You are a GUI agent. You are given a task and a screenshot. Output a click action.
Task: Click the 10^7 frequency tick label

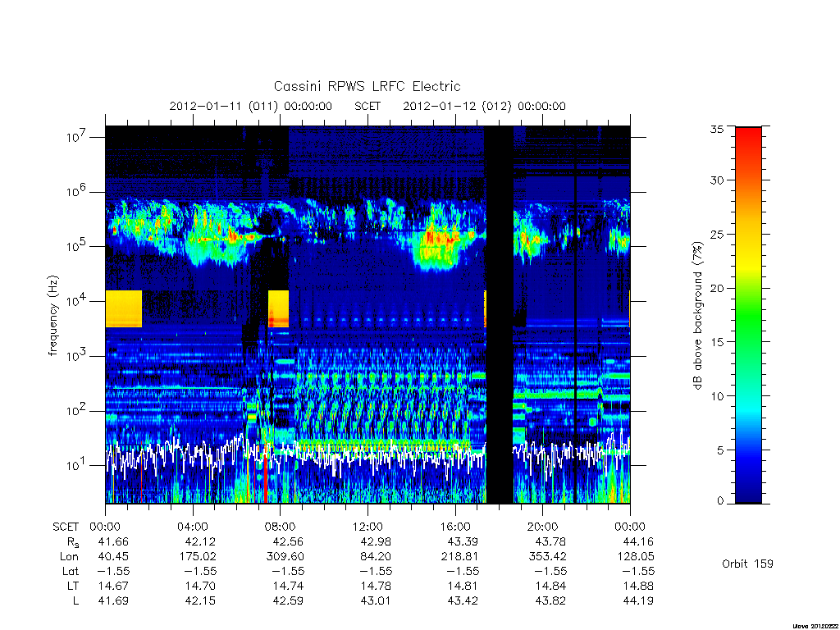(76, 137)
